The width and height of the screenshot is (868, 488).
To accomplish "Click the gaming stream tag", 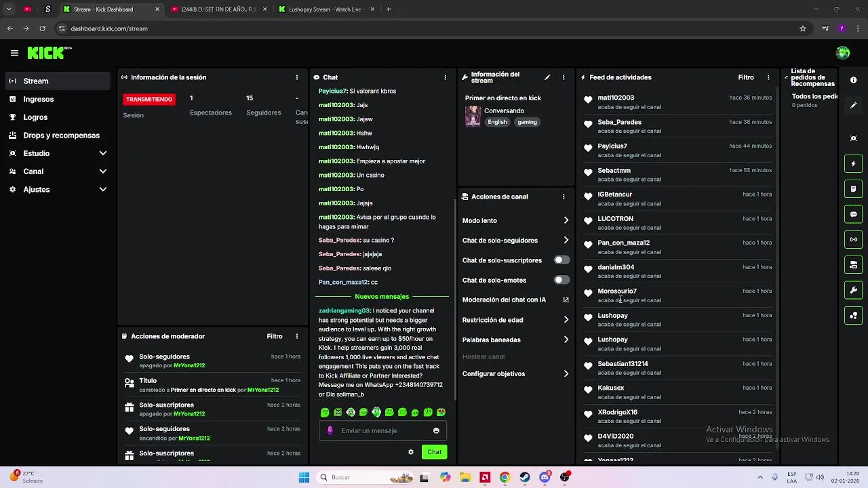I will [x=527, y=122].
